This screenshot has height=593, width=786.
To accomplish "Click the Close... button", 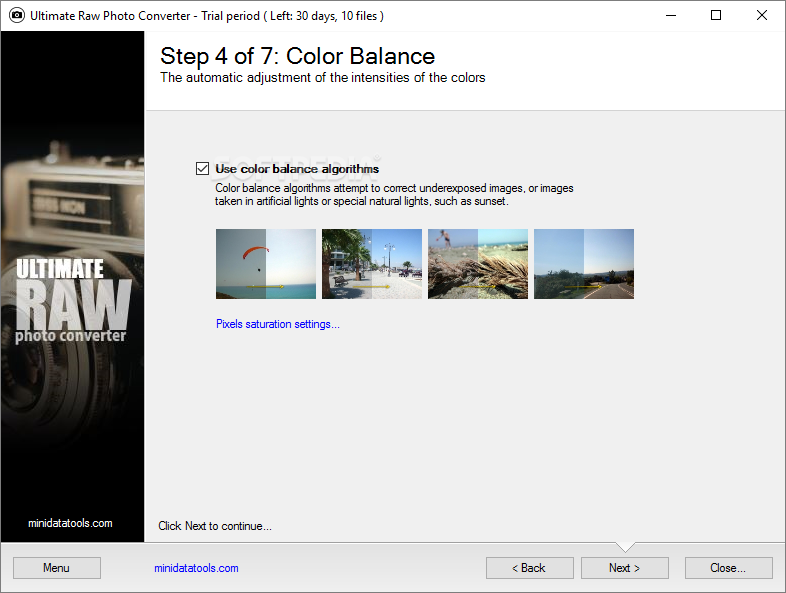I will tap(728, 568).
